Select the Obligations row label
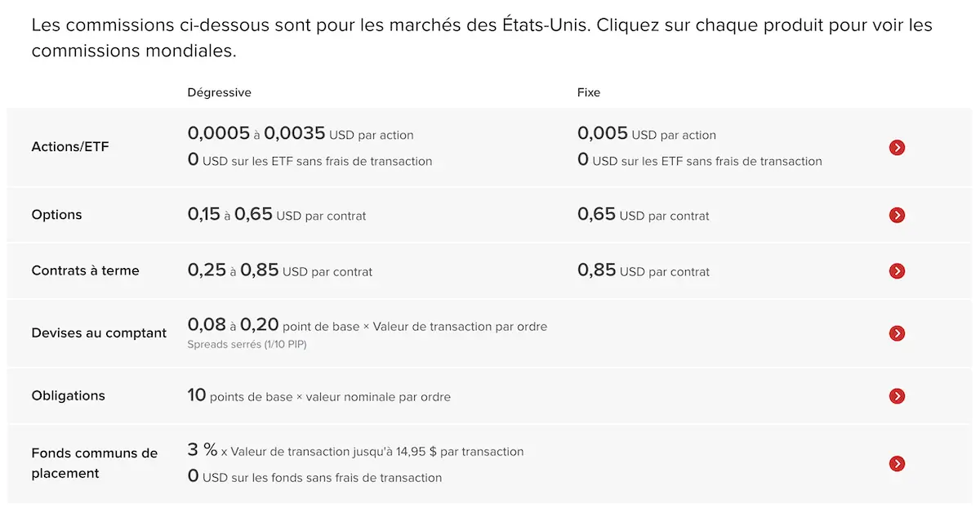 [69, 395]
